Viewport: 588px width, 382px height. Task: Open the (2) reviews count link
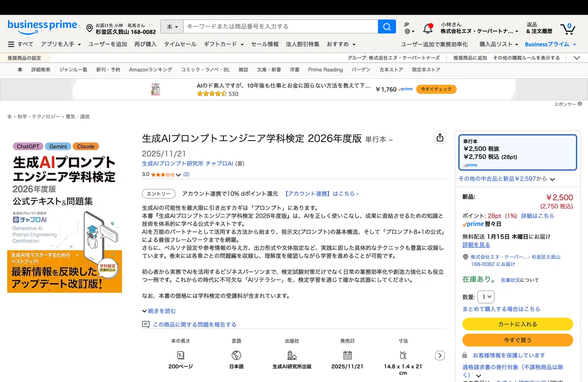tap(186, 174)
